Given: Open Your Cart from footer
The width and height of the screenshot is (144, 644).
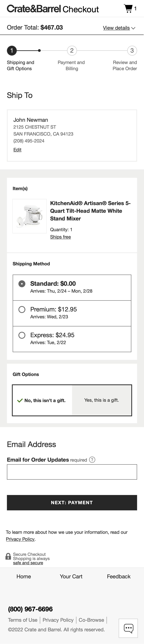Looking at the screenshot, I should pyautogui.click(x=71, y=576).
